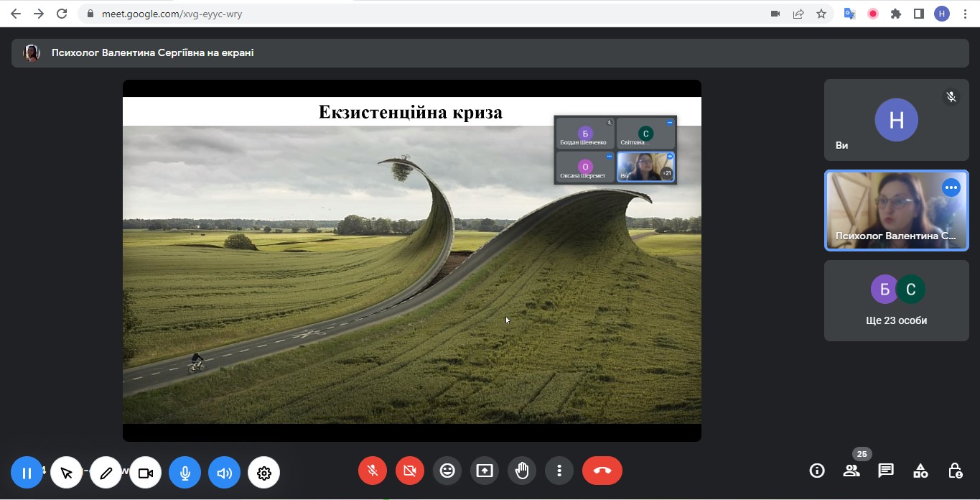
Task: Turn on the meeting camera
Action: 410,471
